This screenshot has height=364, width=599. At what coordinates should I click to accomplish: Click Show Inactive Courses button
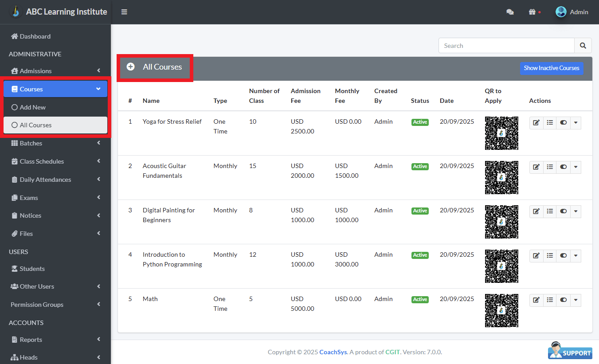point(552,68)
